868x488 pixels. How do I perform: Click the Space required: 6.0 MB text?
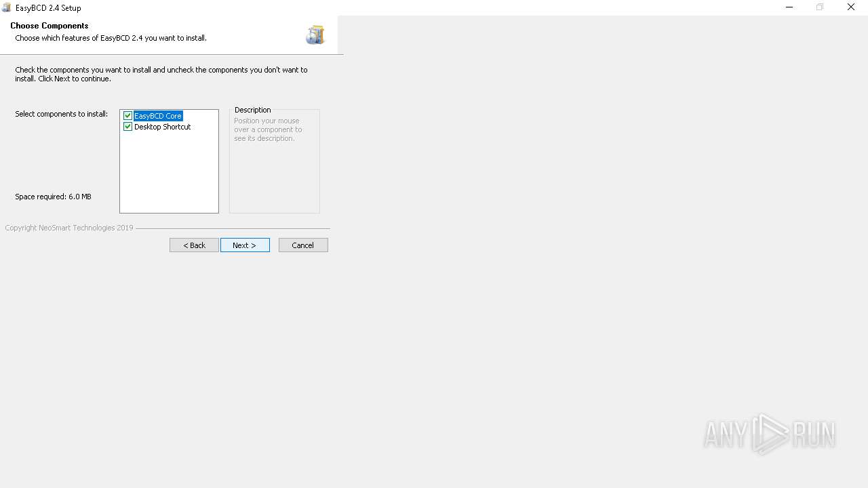pos(53,197)
